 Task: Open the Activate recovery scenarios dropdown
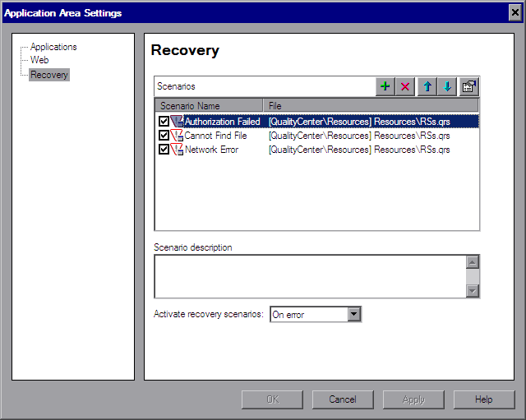click(x=354, y=314)
